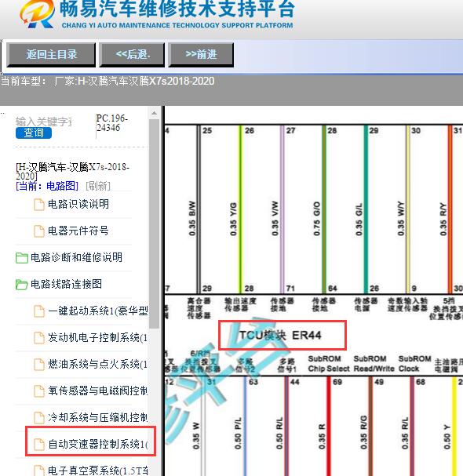
Task: Click the 畅易 logo icon in header
Action: [x=37, y=13]
